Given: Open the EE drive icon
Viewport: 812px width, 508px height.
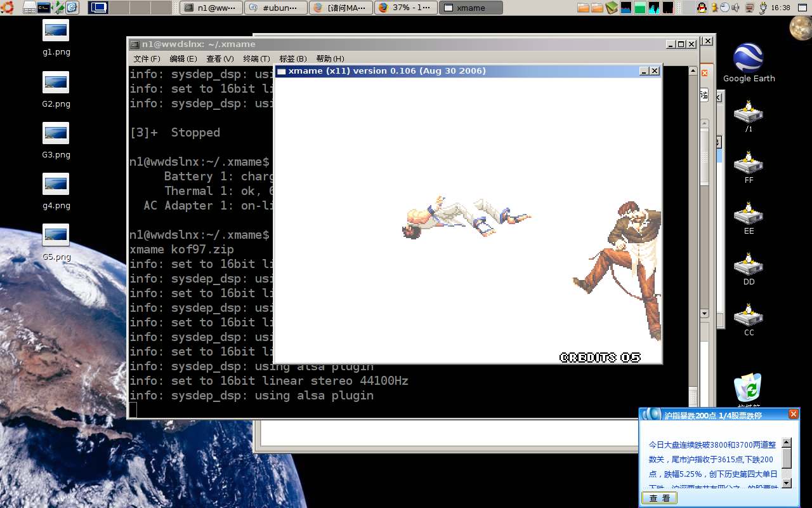Looking at the screenshot, I should 749,213.
